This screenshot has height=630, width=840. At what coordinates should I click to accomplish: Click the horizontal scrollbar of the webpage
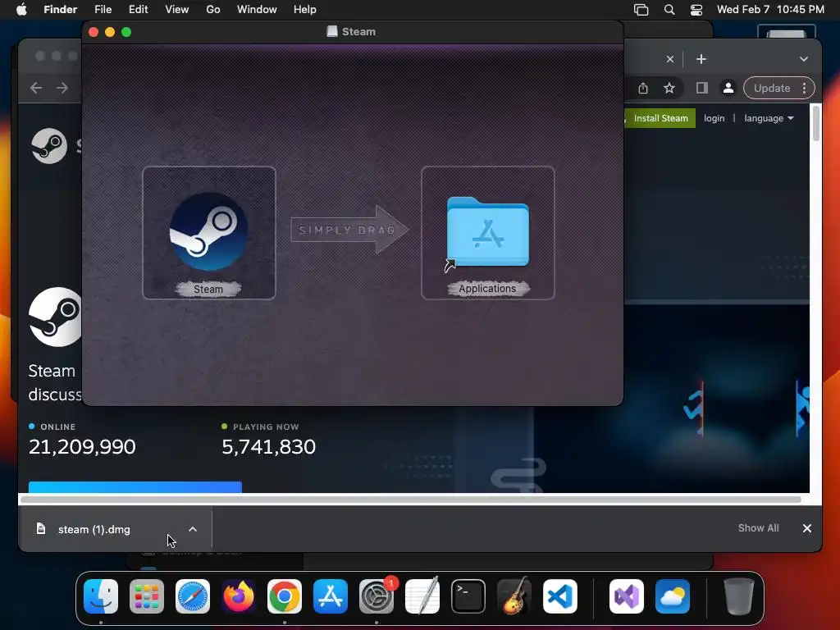point(410,500)
